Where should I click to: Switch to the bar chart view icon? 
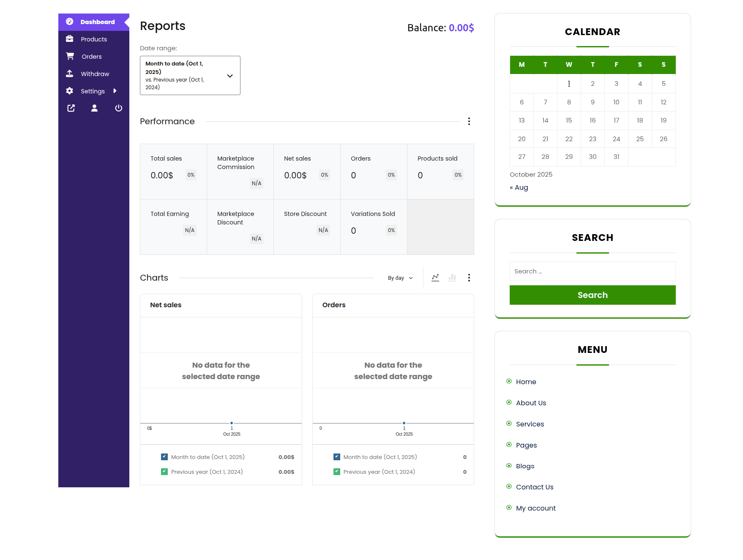(x=452, y=278)
